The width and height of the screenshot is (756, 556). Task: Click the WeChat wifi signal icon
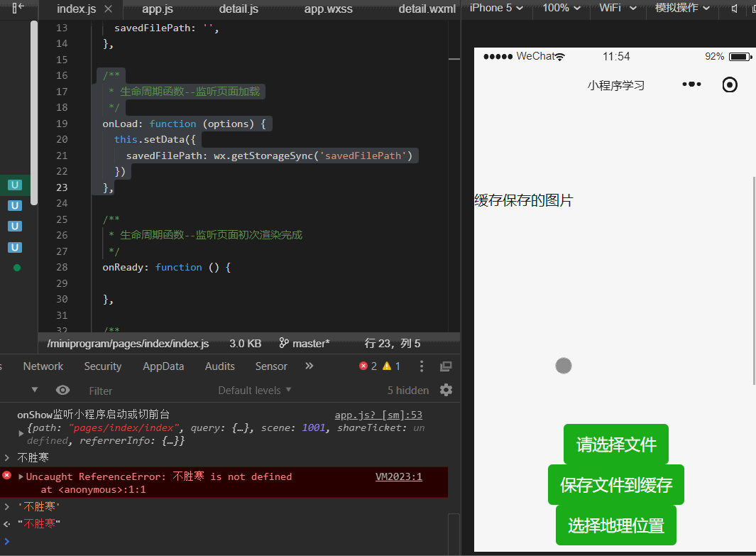(560, 57)
